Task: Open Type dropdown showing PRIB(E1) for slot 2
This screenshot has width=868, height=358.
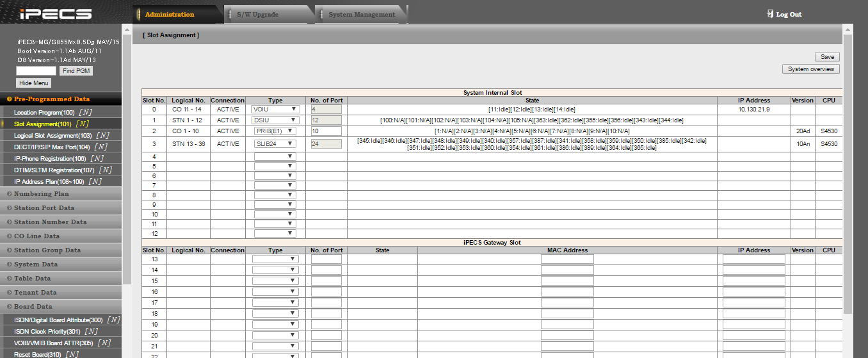Action: tap(275, 131)
